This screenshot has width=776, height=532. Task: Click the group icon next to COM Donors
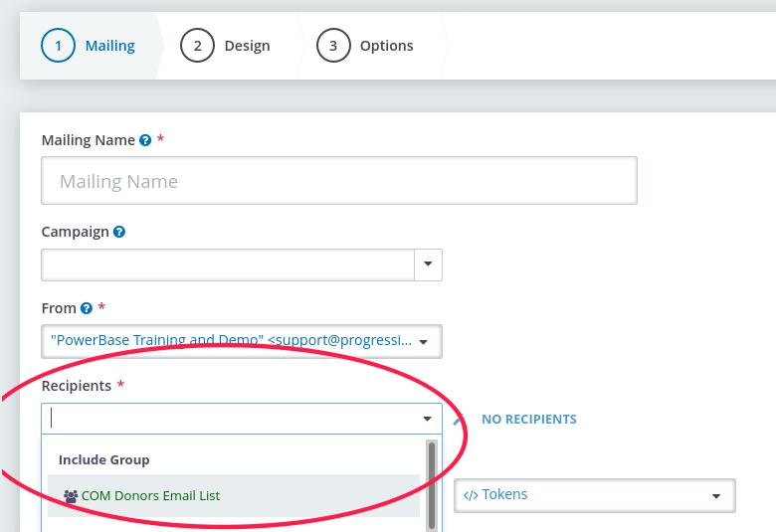pos(71,496)
